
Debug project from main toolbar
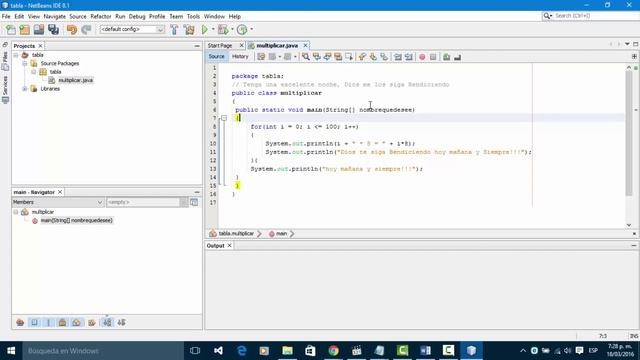(223, 29)
